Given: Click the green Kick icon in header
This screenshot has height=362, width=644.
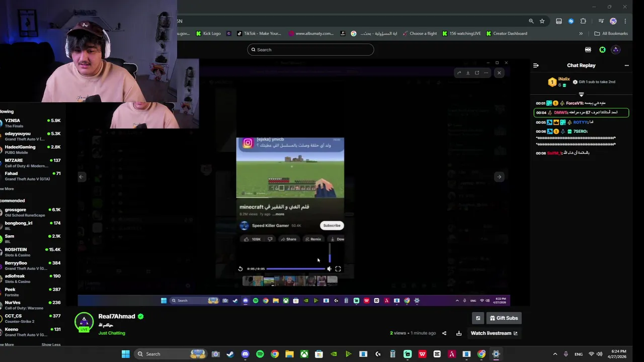Looking at the screenshot, I should (x=602, y=50).
